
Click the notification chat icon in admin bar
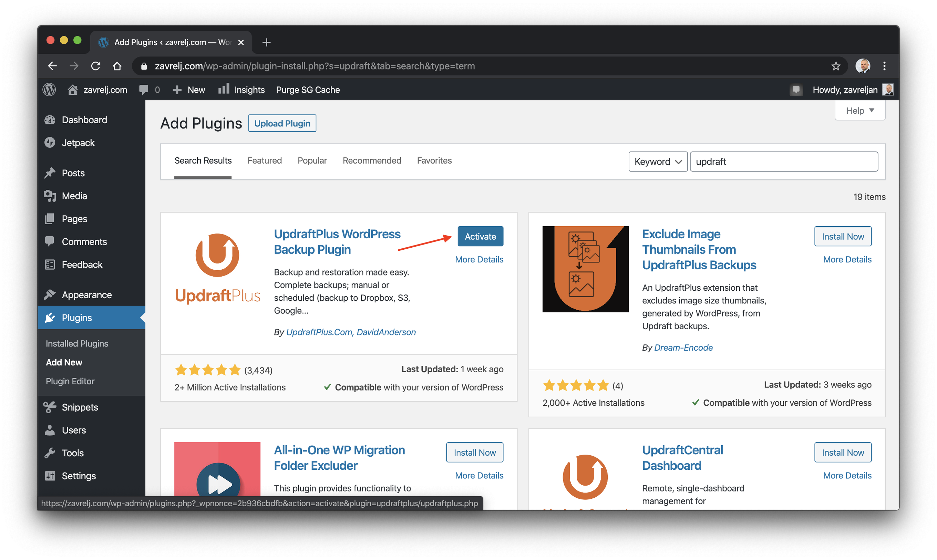[796, 90]
